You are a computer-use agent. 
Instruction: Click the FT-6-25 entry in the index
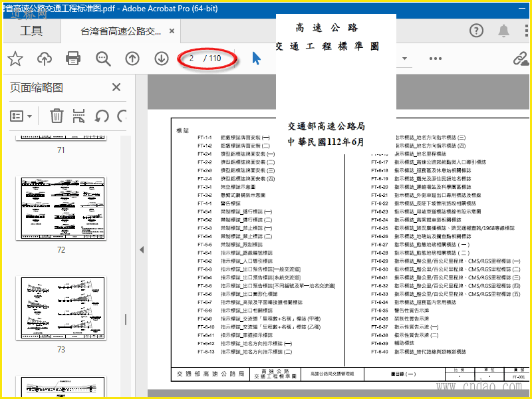(x=443, y=228)
